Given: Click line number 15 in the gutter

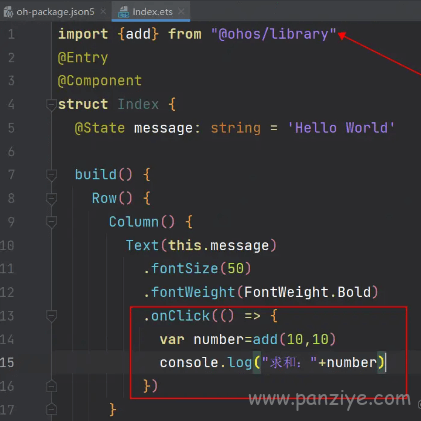Looking at the screenshot, I should [7, 363].
